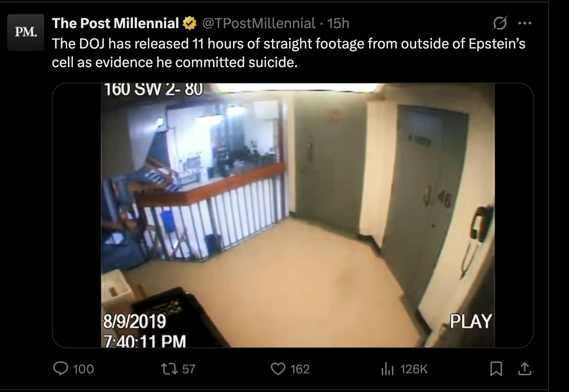Repost using the arrows icon

tap(170, 369)
